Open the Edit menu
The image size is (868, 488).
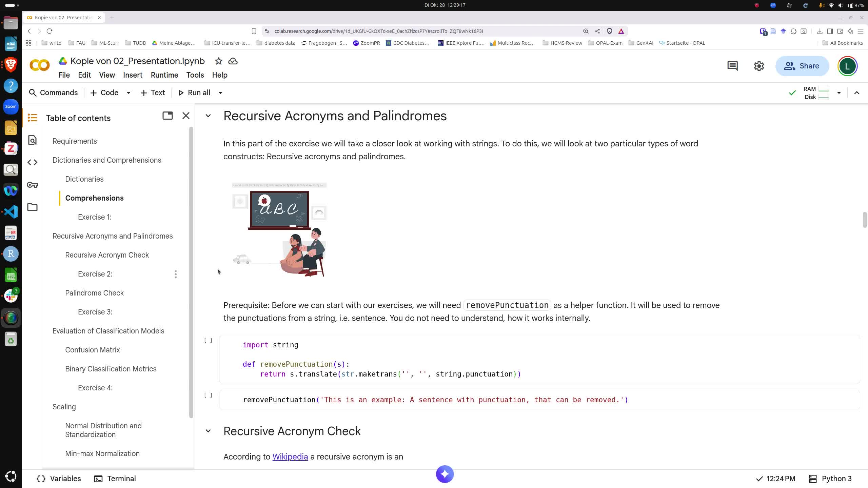click(84, 75)
